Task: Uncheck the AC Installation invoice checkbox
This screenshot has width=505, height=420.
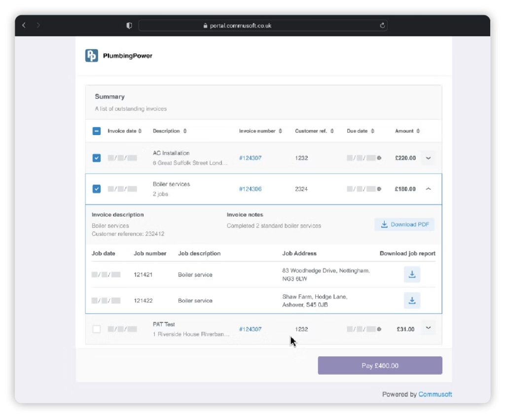Action: click(x=97, y=158)
